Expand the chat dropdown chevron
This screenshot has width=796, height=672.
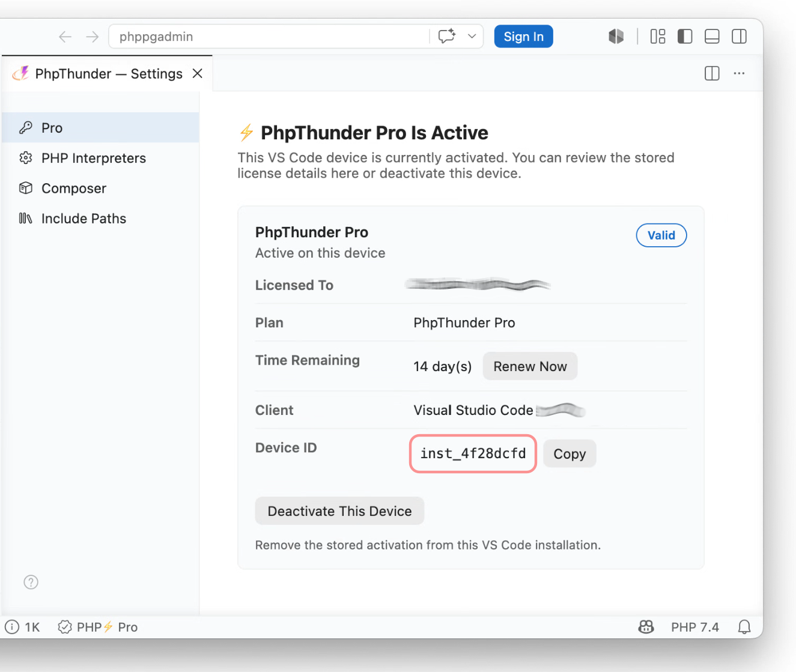[472, 36]
